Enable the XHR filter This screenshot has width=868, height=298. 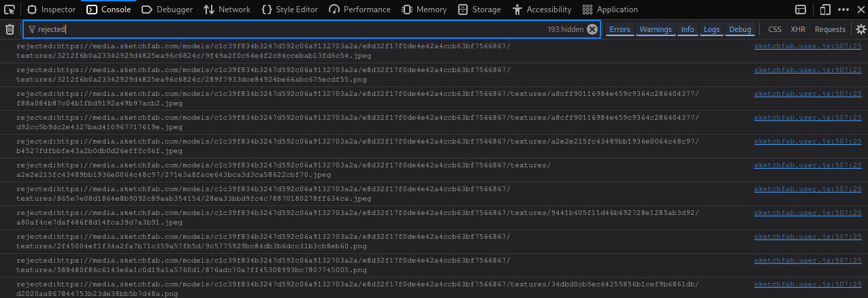(x=798, y=29)
